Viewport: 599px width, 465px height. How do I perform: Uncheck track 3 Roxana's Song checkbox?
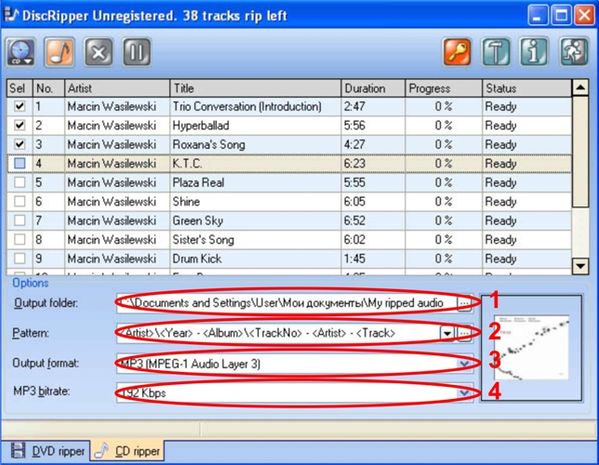point(19,144)
